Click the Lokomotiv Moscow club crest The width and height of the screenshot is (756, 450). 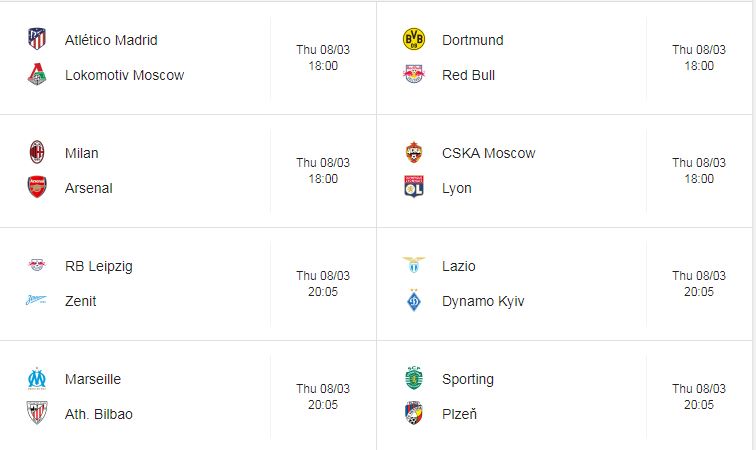[x=37, y=75]
